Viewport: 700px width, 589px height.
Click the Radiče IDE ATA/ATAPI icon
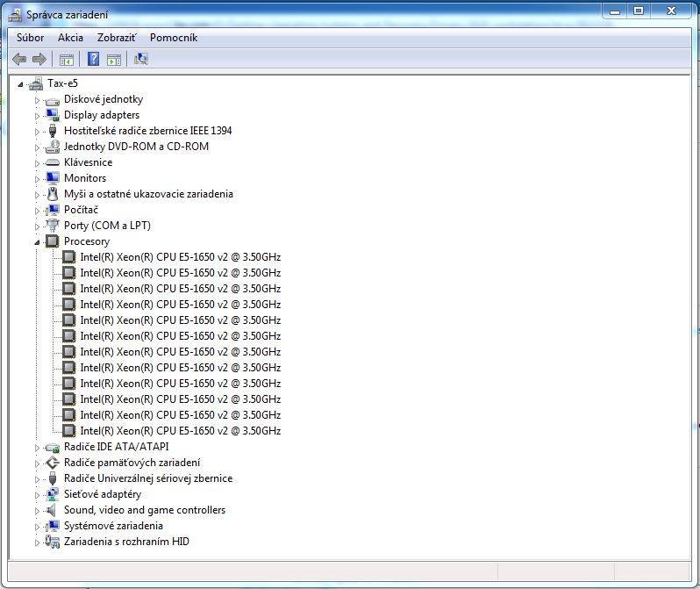click(x=53, y=448)
